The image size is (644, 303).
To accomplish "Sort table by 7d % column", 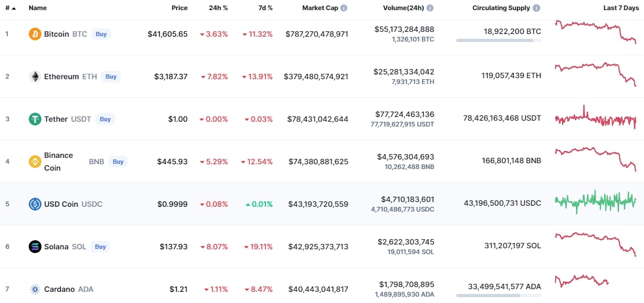I will coord(265,8).
